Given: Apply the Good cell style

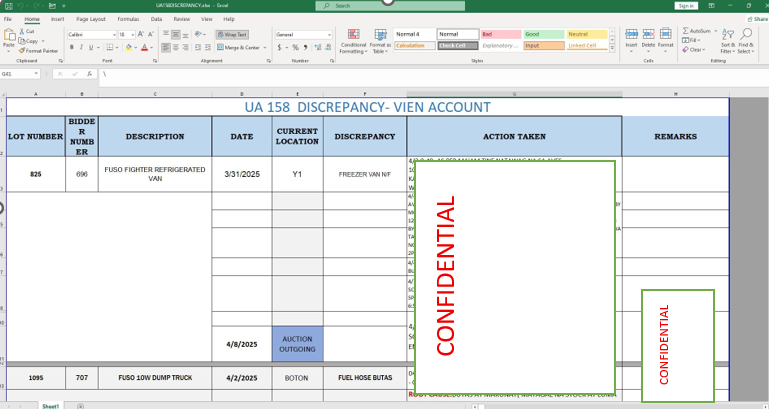Looking at the screenshot, I should click(x=544, y=34).
